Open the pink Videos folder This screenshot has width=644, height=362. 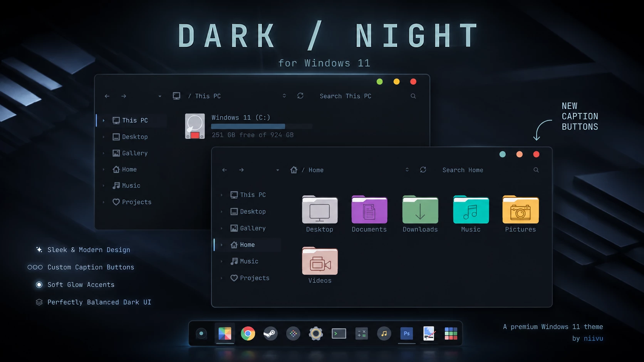[x=320, y=261]
